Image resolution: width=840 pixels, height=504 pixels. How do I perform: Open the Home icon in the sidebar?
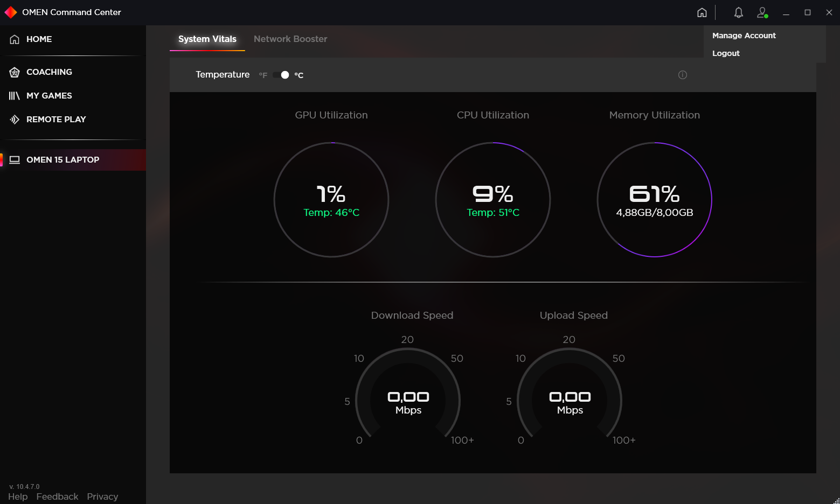tap(15, 39)
